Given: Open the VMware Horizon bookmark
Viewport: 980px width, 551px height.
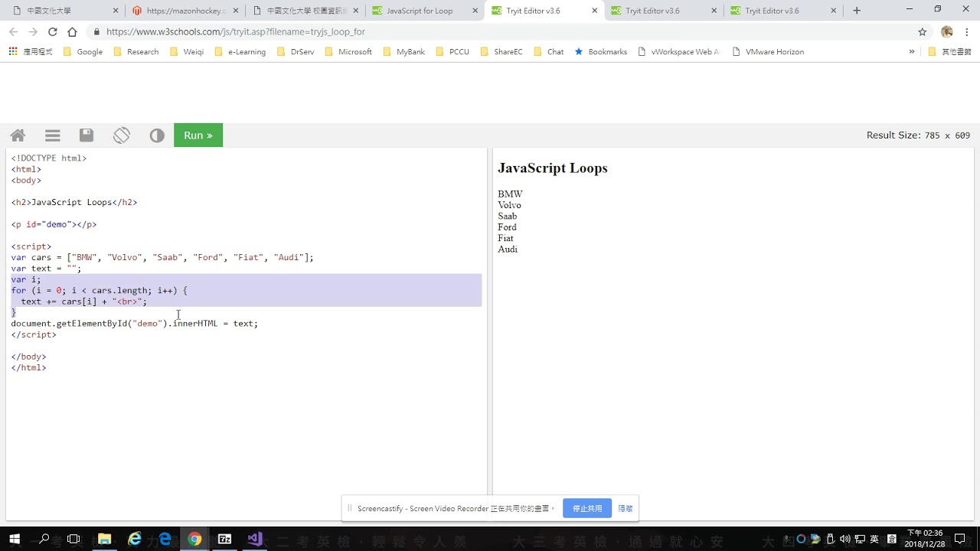Looking at the screenshot, I should (x=768, y=52).
